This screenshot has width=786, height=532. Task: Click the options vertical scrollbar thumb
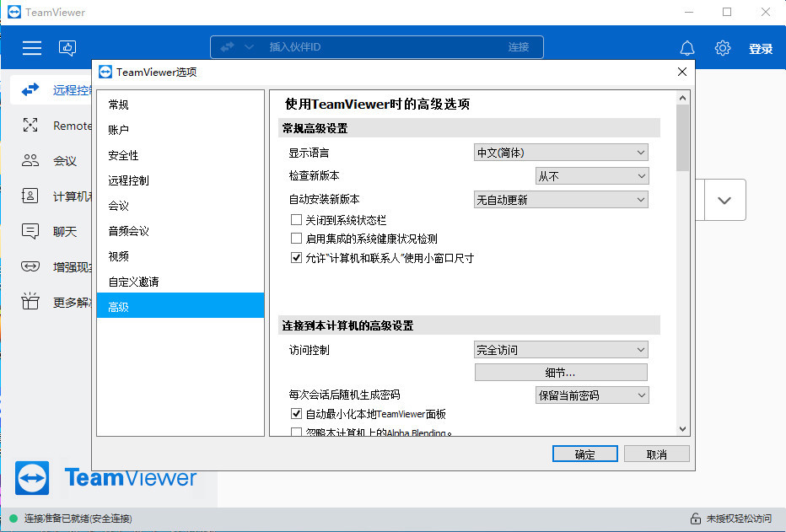(682, 137)
